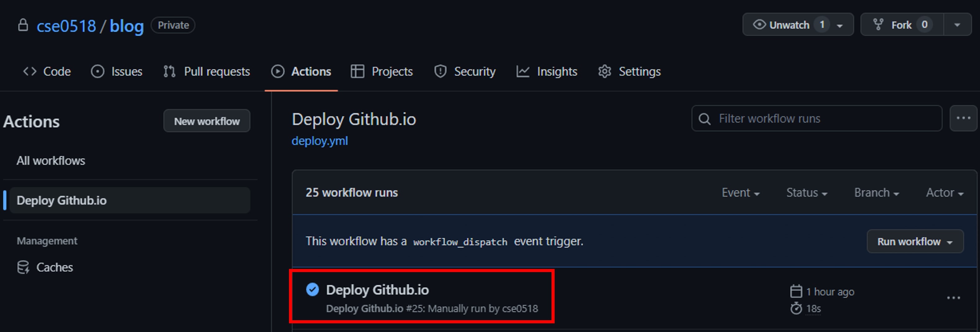This screenshot has height=332, width=980.
Task: Expand the Unwatch dropdown caret
Action: (840, 25)
